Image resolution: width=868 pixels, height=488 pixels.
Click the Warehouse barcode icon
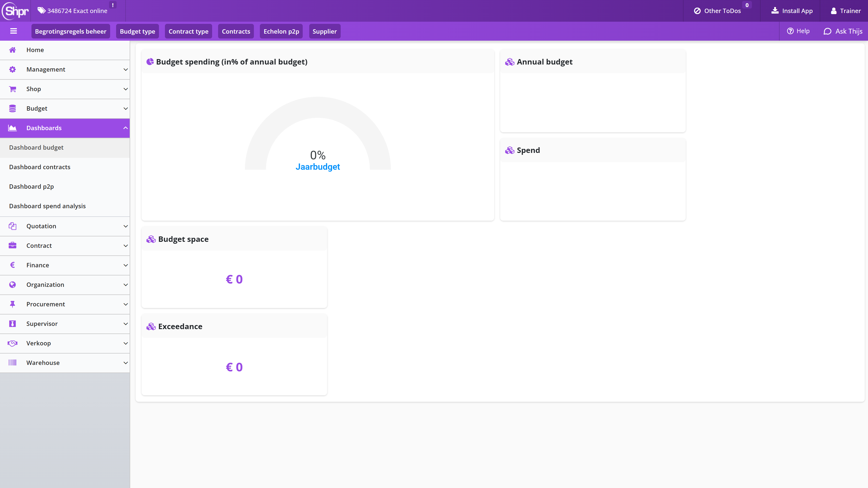tap(12, 363)
